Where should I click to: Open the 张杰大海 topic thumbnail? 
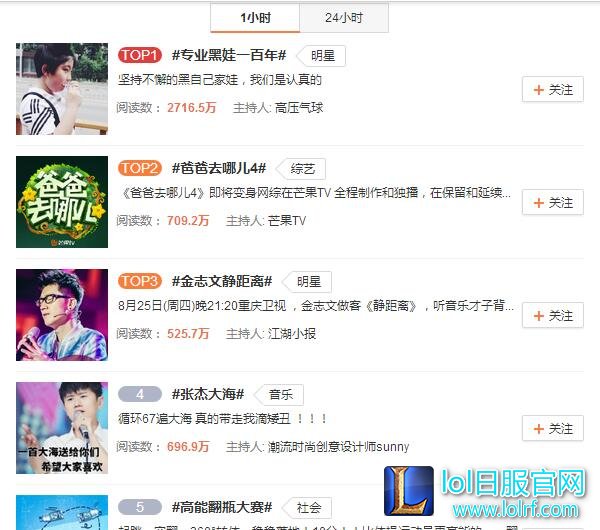(62, 428)
